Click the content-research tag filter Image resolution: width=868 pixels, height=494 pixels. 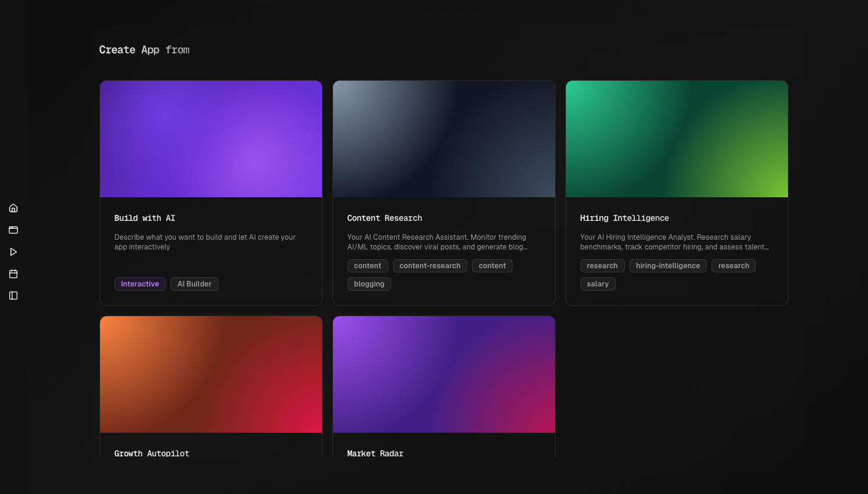point(429,265)
